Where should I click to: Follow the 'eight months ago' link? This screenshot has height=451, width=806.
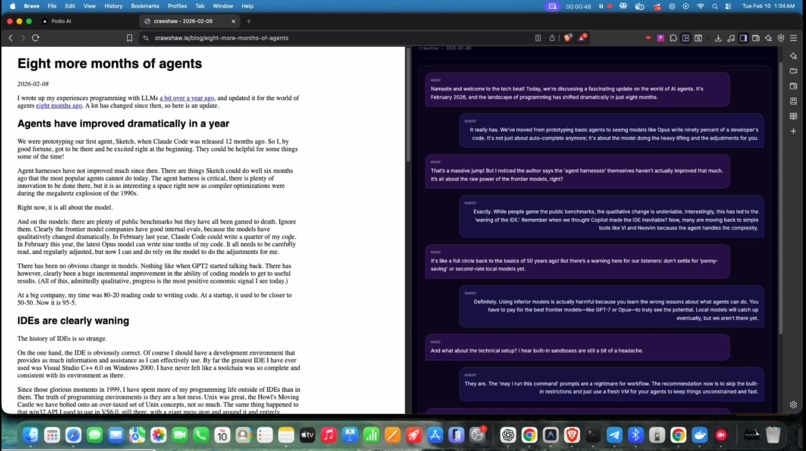pyautogui.click(x=59, y=106)
